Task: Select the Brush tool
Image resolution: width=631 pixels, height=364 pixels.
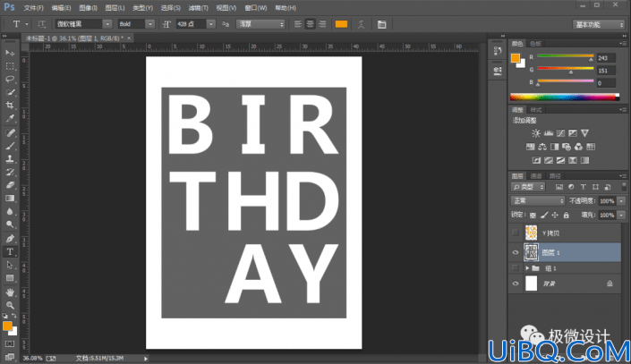Action: 10,146
